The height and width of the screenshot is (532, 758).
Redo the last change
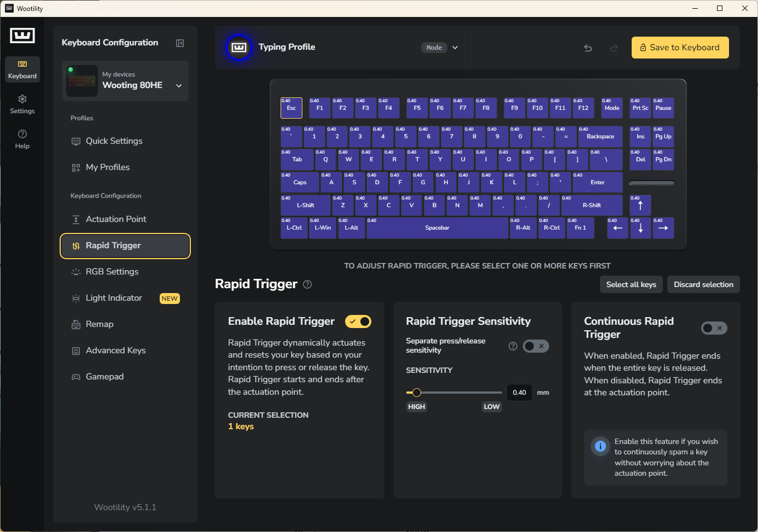tap(614, 48)
